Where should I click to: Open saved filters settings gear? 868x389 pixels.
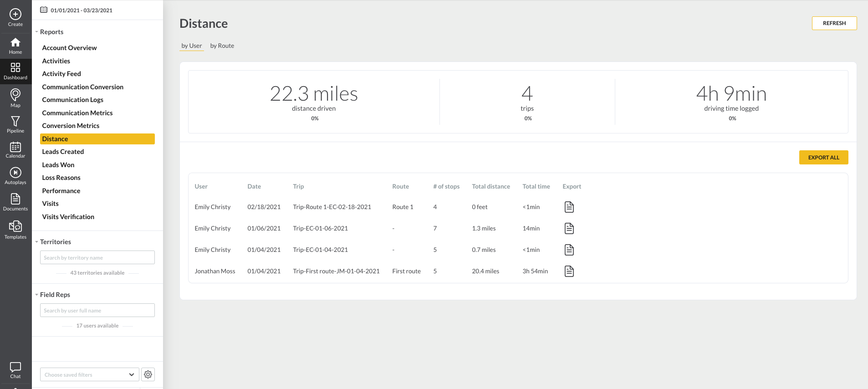point(148,374)
